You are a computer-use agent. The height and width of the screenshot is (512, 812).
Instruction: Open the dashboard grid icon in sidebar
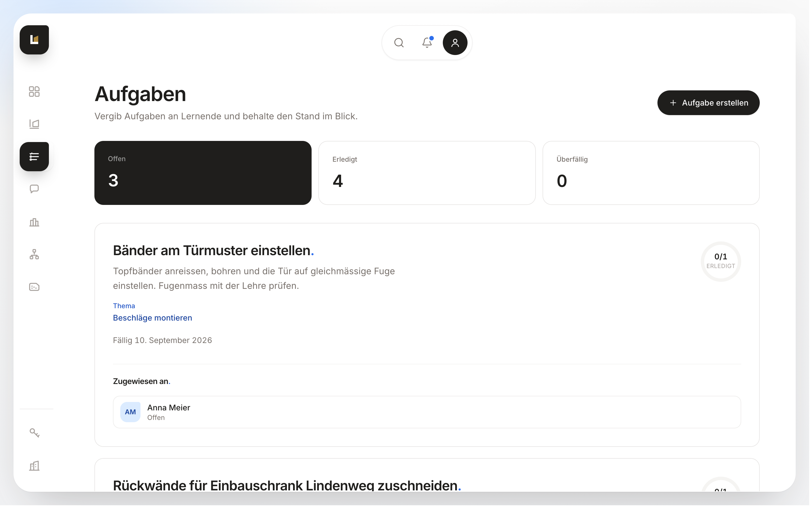[34, 91]
